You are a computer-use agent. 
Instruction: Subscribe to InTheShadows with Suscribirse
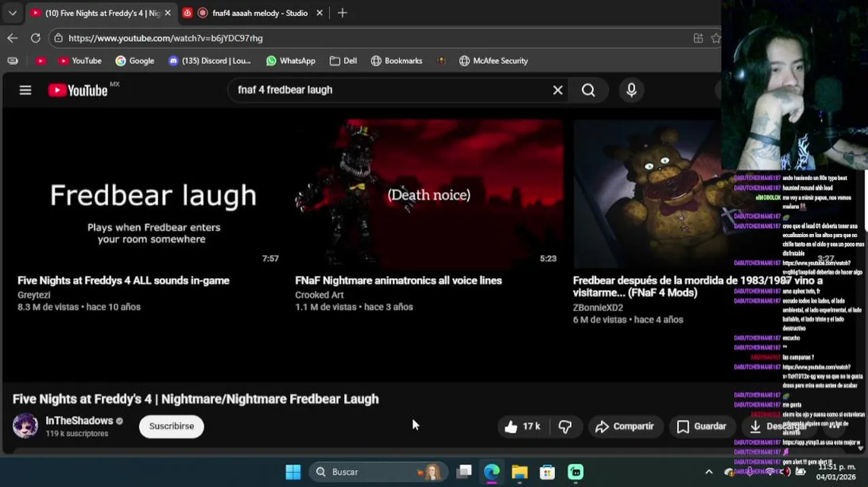[172, 426]
